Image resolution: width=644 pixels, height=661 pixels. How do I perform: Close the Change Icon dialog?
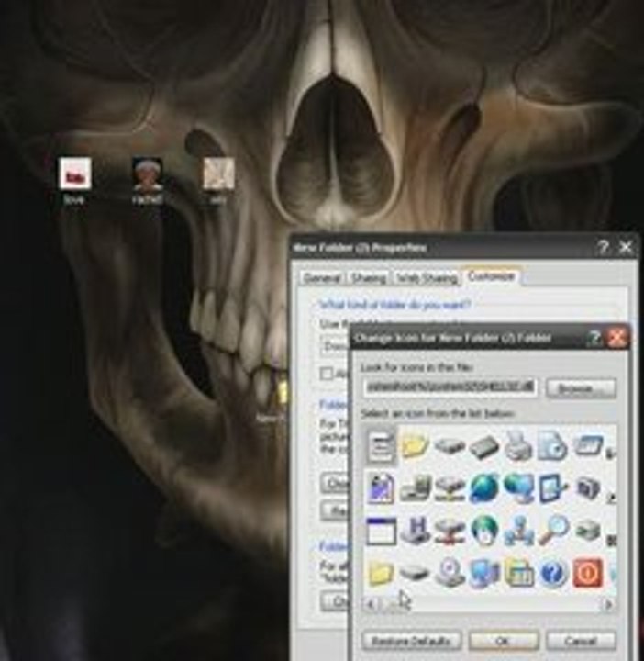(x=617, y=338)
